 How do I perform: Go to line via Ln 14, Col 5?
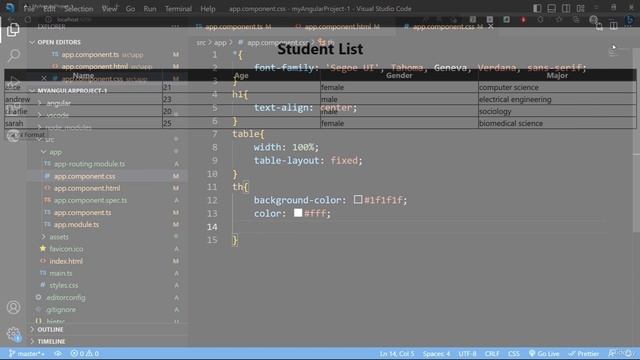click(397, 353)
